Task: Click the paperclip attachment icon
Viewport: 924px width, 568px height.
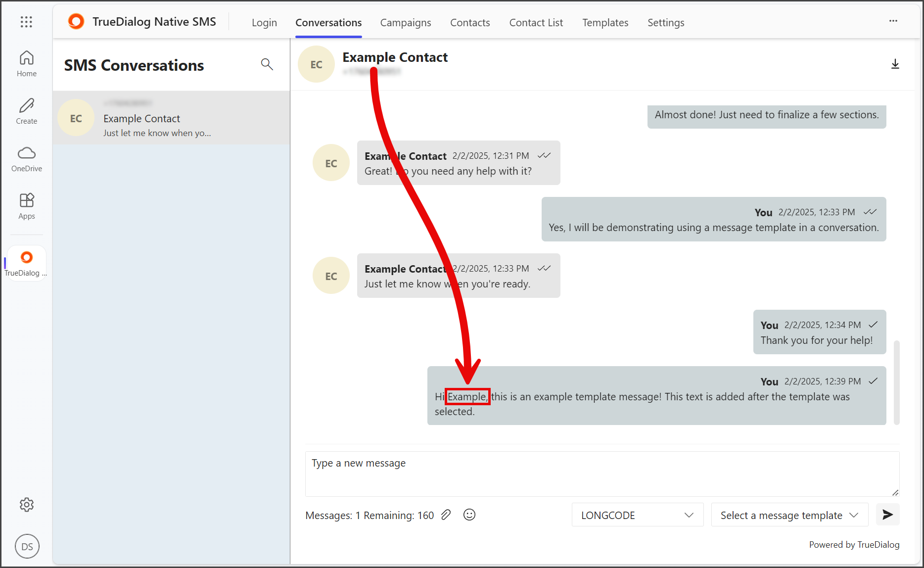Action: pos(446,515)
